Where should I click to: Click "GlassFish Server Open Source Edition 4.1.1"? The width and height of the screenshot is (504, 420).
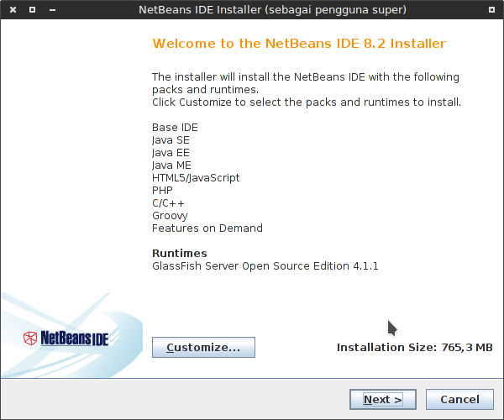[265, 266]
